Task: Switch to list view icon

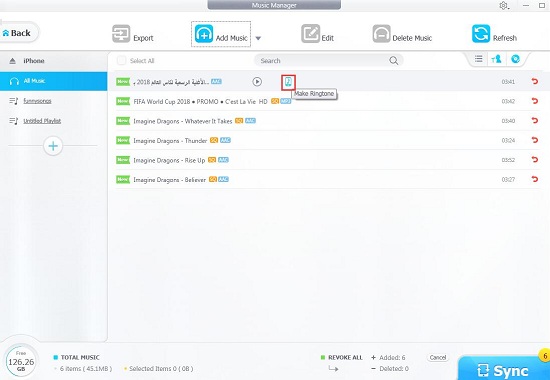Action: tap(478, 59)
